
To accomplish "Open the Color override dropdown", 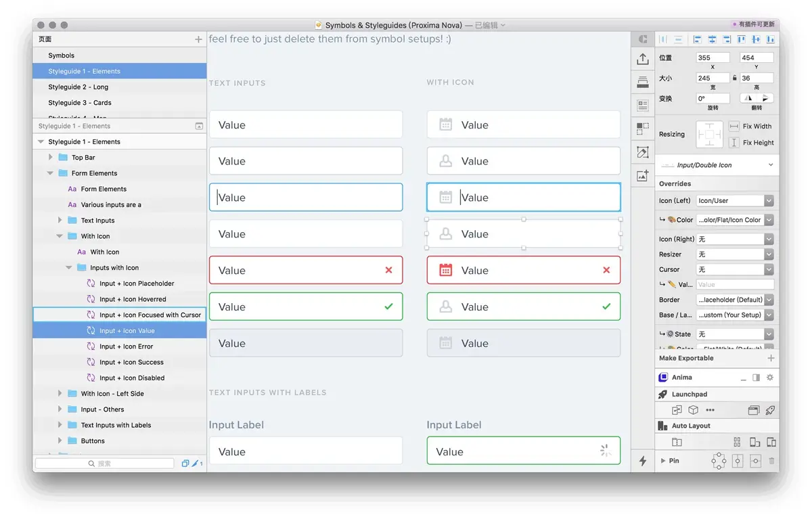I will point(735,220).
